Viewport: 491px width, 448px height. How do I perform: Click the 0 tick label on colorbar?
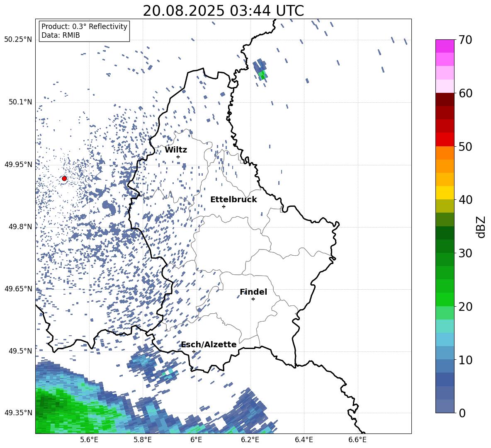(x=462, y=413)
